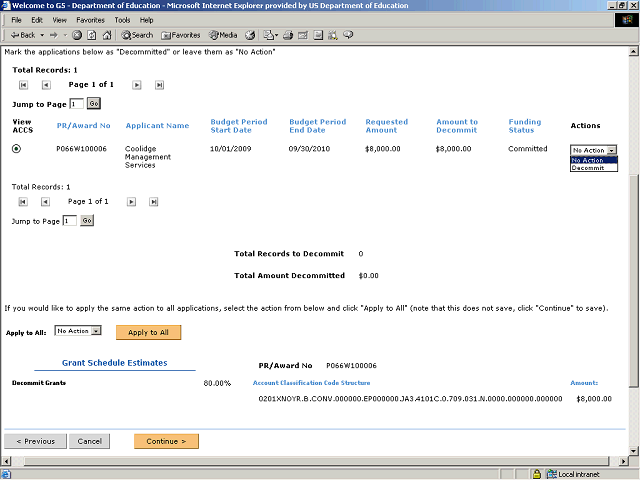Click the Apply to All button

tap(149, 332)
